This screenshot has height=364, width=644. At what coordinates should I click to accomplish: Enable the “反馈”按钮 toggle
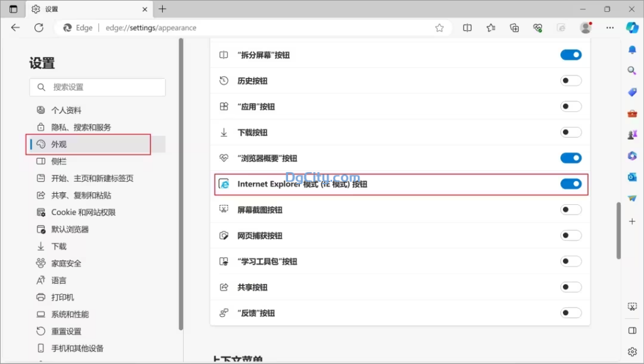click(x=571, y=312)
